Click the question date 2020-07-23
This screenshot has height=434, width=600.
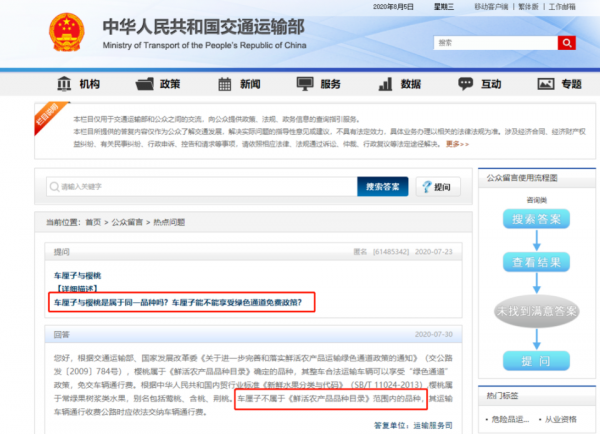pos(434,252)
